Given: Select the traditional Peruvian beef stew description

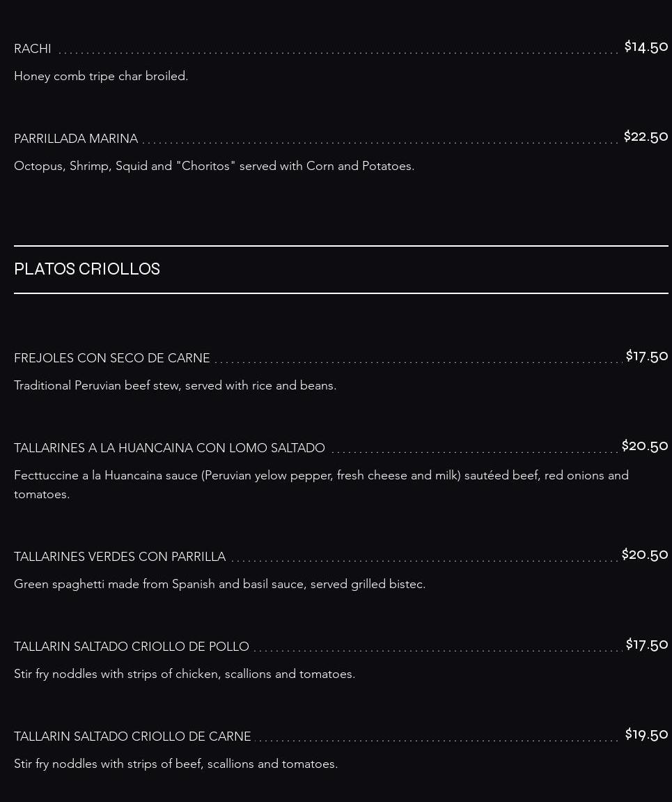Looking at the screenshot, I should pos(175,385).
